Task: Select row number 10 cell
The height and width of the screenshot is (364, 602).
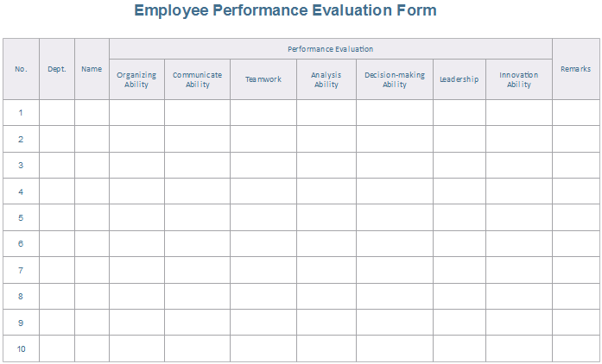Action: click(x=21, y=348)
